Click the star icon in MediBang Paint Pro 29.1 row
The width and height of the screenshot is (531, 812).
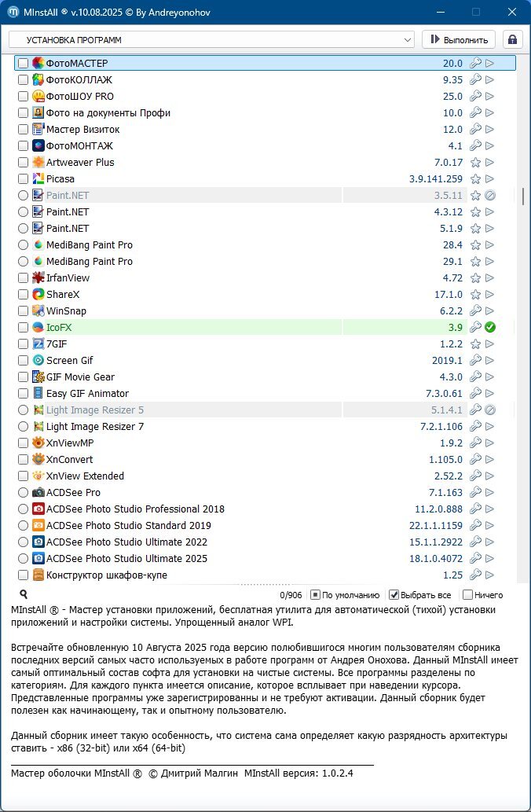(475, 262)
